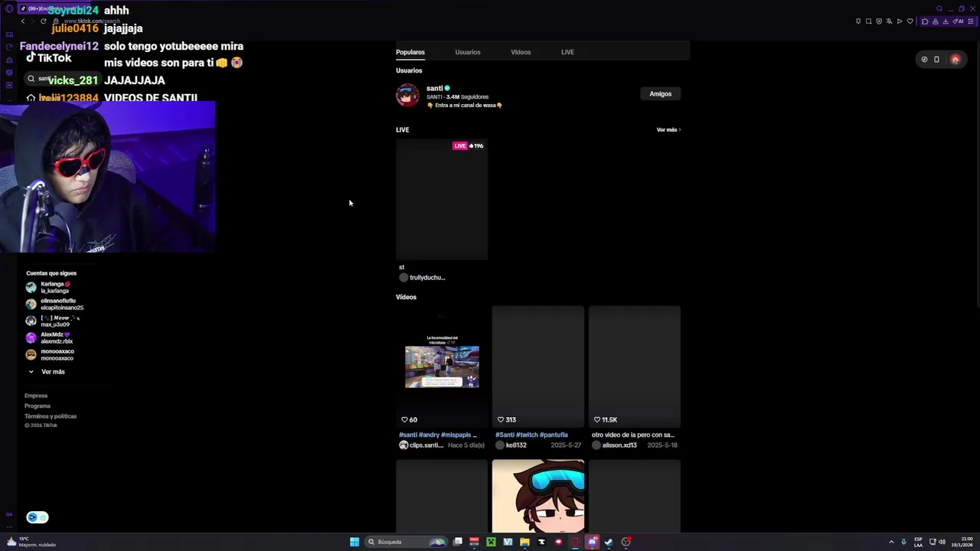Switch to the Populares tab
This screenshot has width=980, height=551.
(x=410, y=52)
